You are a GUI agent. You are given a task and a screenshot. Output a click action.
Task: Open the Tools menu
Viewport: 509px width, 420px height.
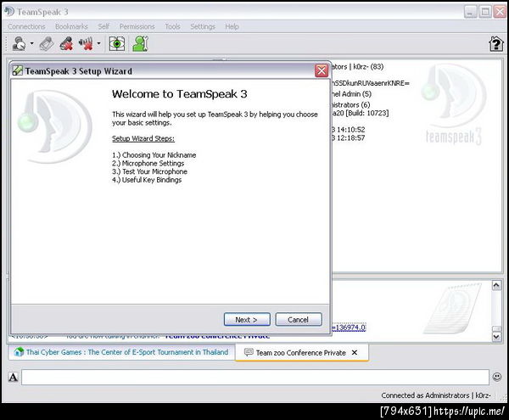(172, 26)
